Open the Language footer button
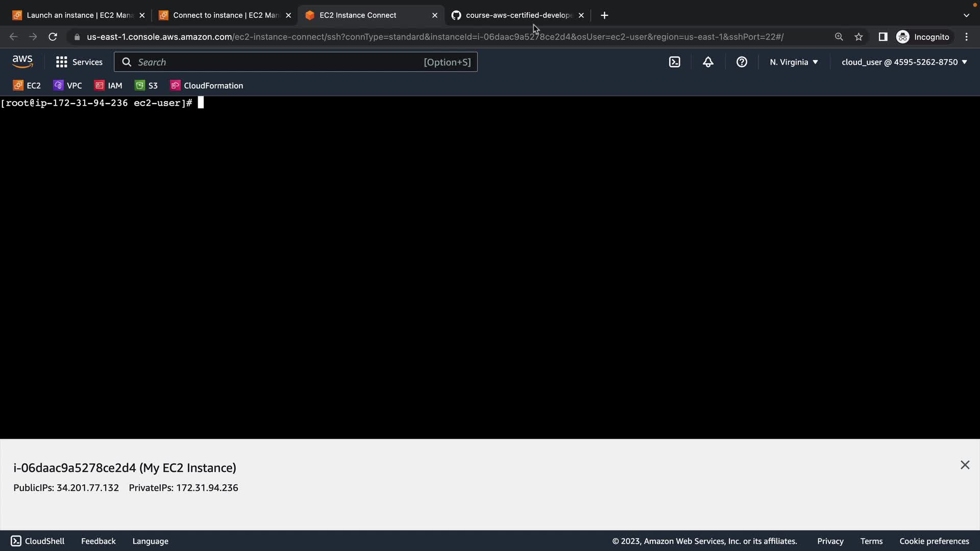The image size is (980, 551). coord(150,541)
